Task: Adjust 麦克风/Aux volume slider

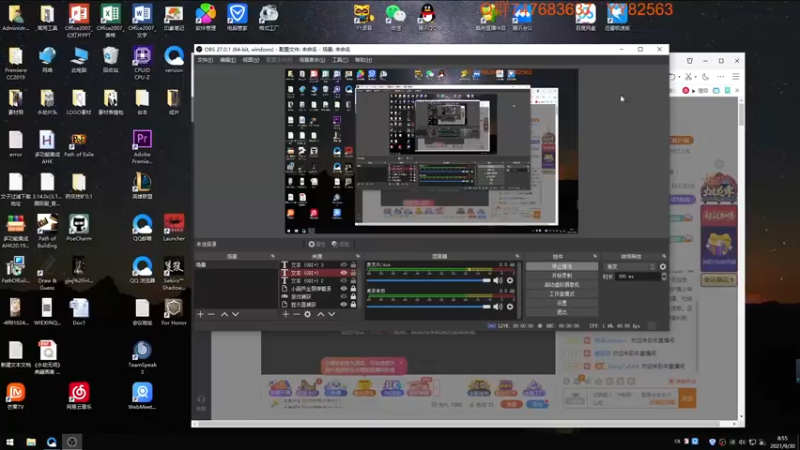Action: coord(429,280)
